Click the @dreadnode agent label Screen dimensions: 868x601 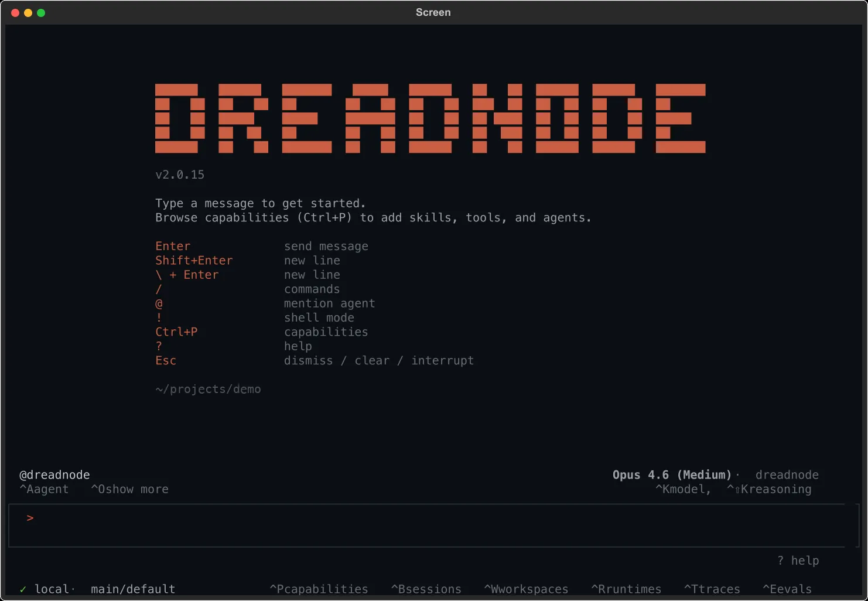click(x=54, y=475)
